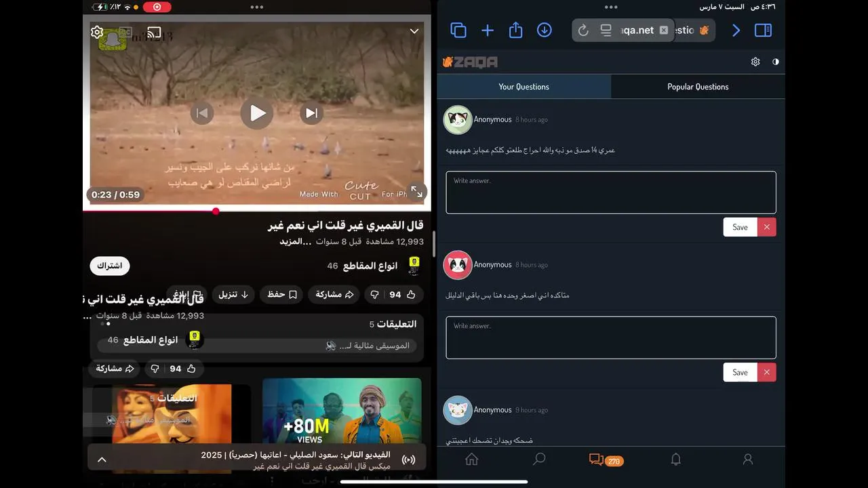Click blue Anonymous cat avatar

tap(458, 410)
